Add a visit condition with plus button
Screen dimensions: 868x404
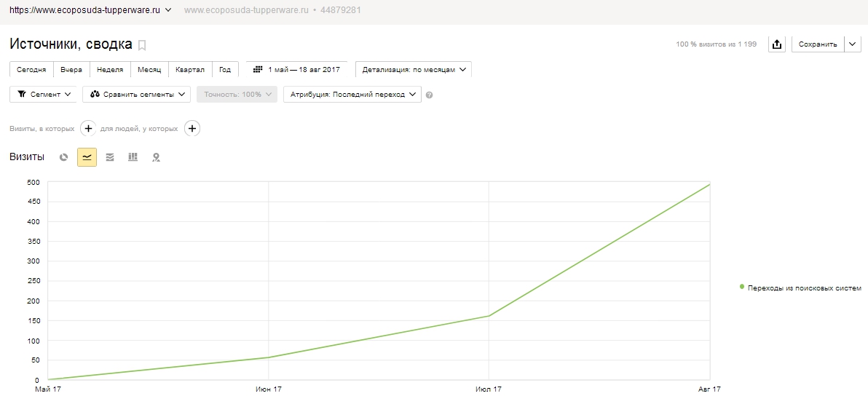(x=88, y=129)
